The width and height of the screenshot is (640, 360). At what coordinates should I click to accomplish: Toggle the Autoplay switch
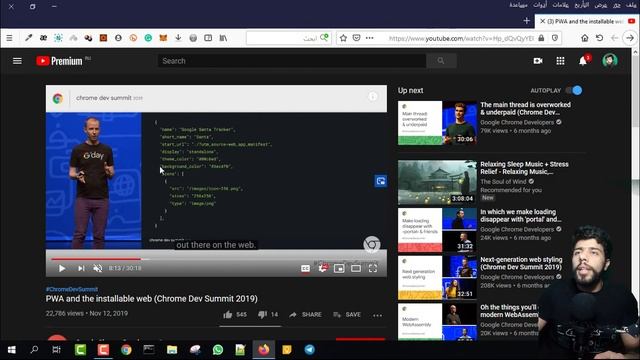pos(574,90)
